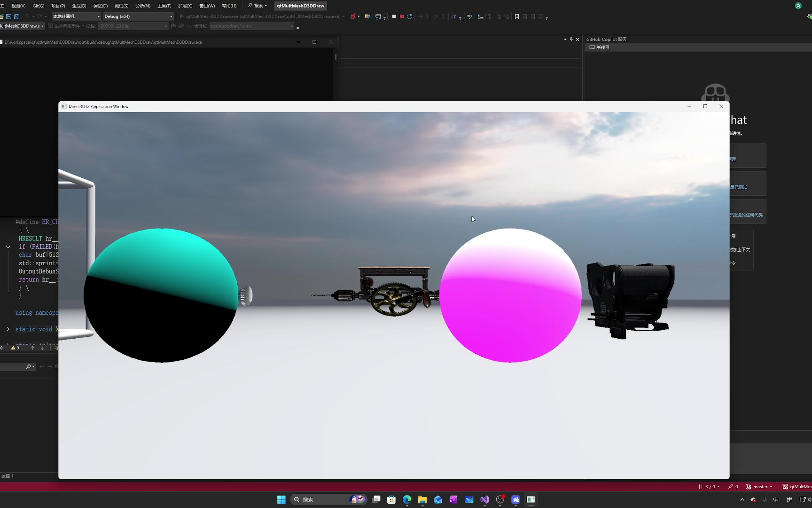The height and width of the screenshot is (508, 812).
Task: Click the Save All icon
Action: [16, 16]
